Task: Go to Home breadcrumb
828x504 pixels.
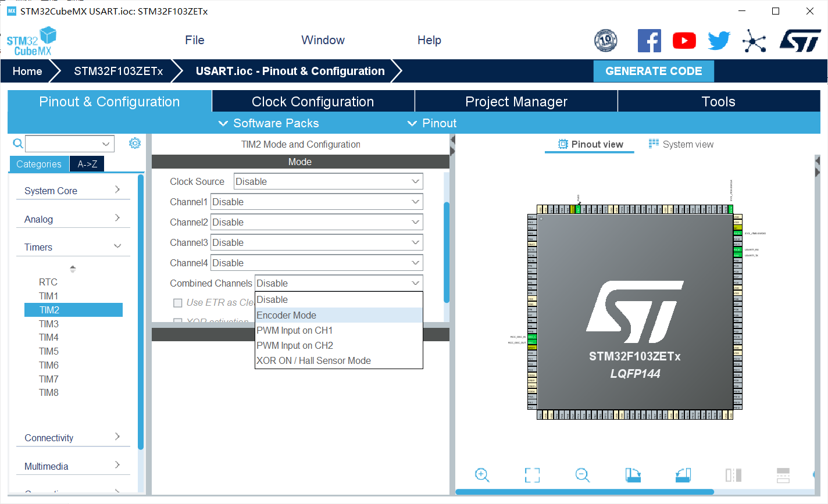Action: [27, 71]
